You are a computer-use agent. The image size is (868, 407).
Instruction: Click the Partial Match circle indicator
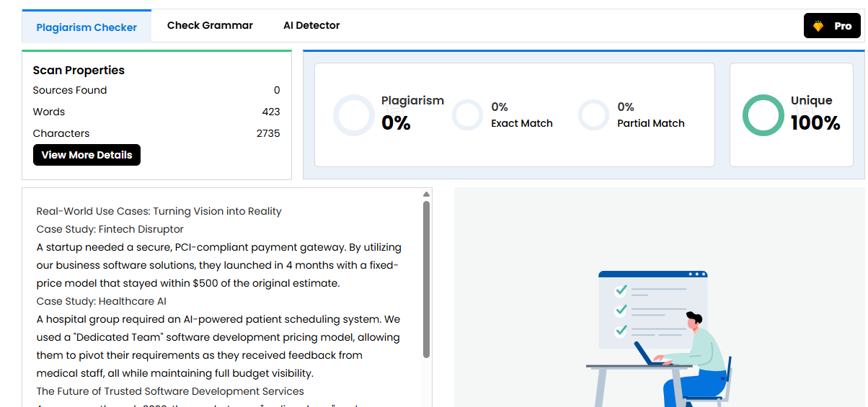594,115
